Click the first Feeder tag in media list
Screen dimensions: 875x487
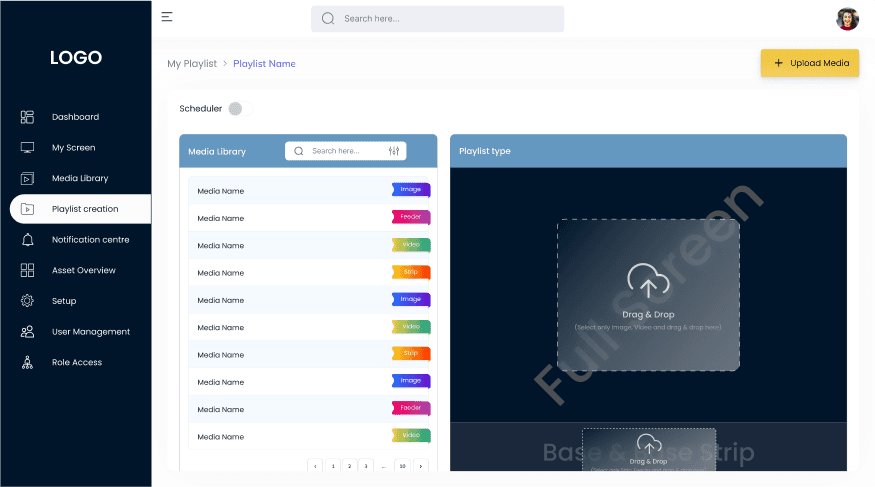coord(411,218)
